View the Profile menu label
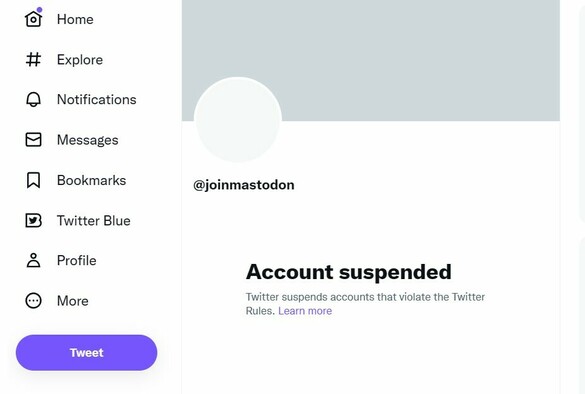The width and height of the screenshot is (585, 394). (76, 260)
